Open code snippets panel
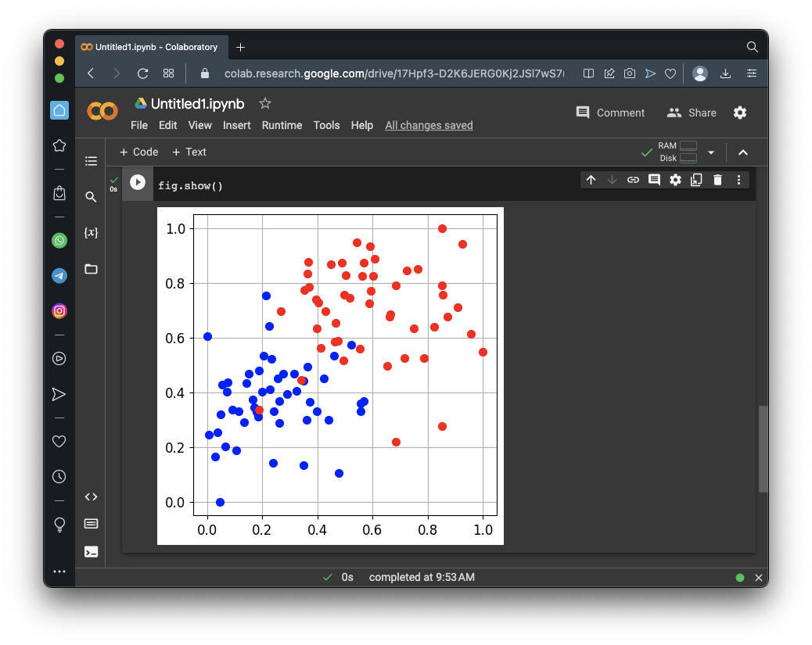 (x=92, y=497)
